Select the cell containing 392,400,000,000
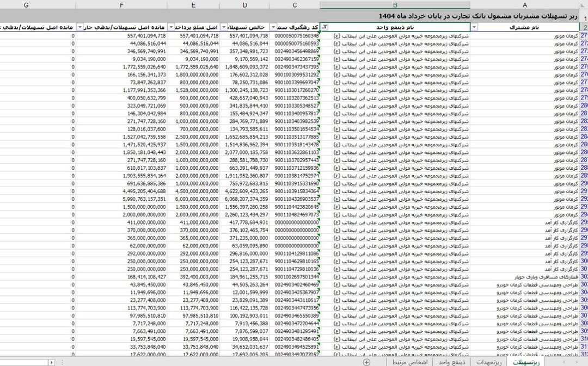Image resolution: width=588 pixels, height=366 pixels. 193,277
